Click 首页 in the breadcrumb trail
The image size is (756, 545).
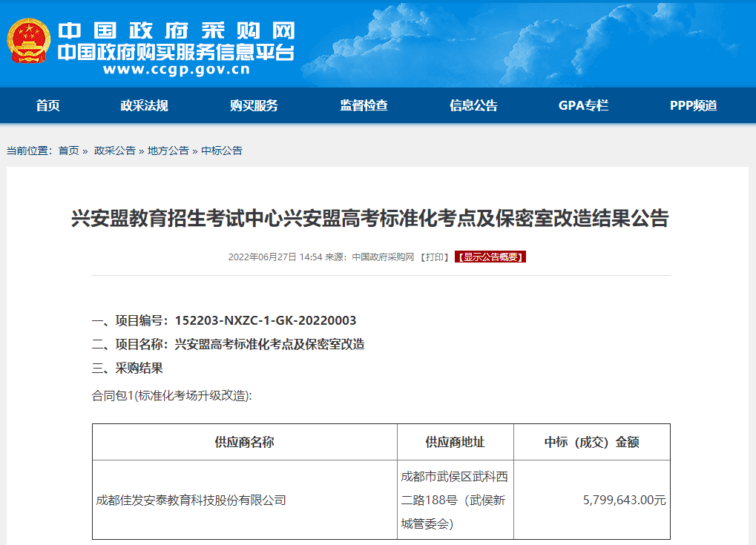pos(68,151)
